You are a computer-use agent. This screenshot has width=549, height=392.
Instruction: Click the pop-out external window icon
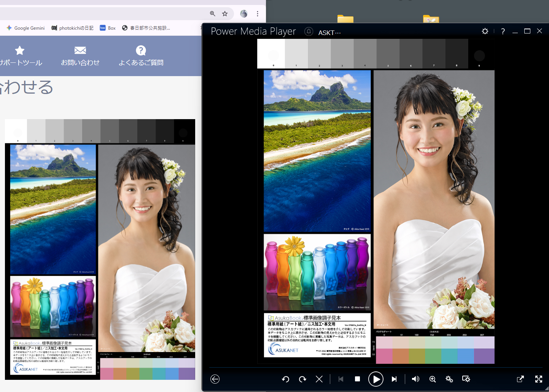coord(520,379)
